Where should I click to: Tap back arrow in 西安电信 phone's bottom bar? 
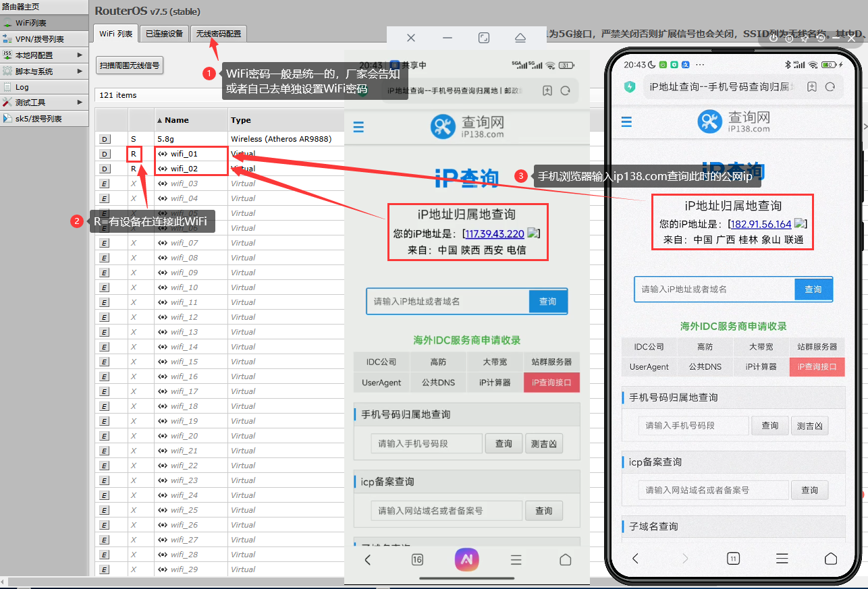click(x=367, y=559)
